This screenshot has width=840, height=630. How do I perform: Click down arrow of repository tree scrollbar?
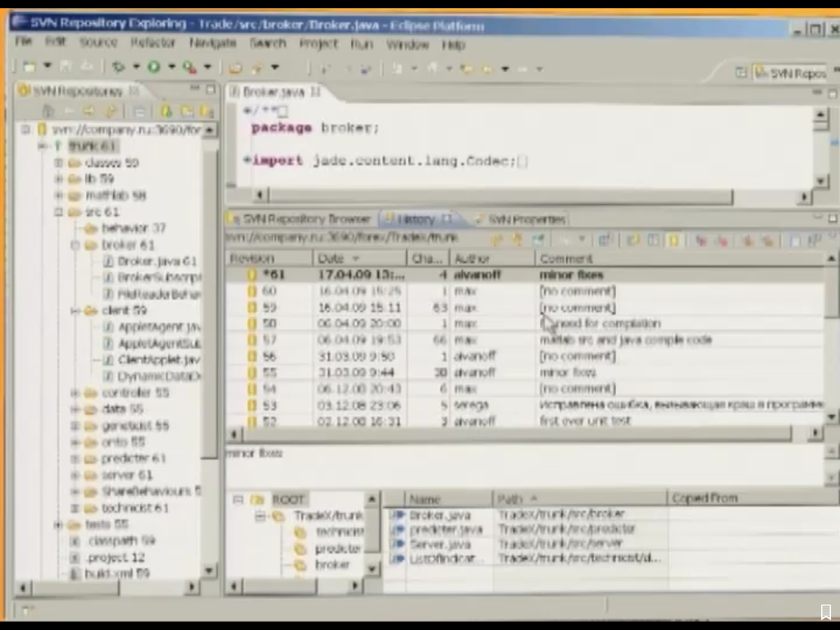tap(209, 570)
